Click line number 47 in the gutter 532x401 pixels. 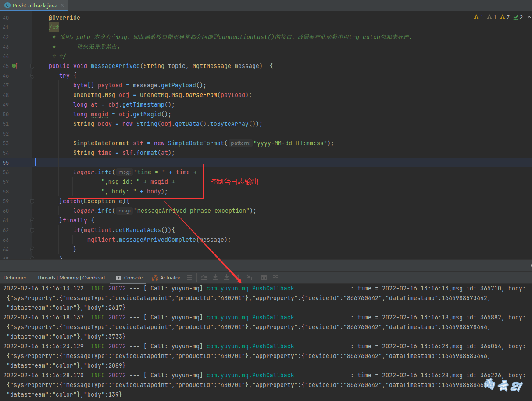tap(5, 85)
